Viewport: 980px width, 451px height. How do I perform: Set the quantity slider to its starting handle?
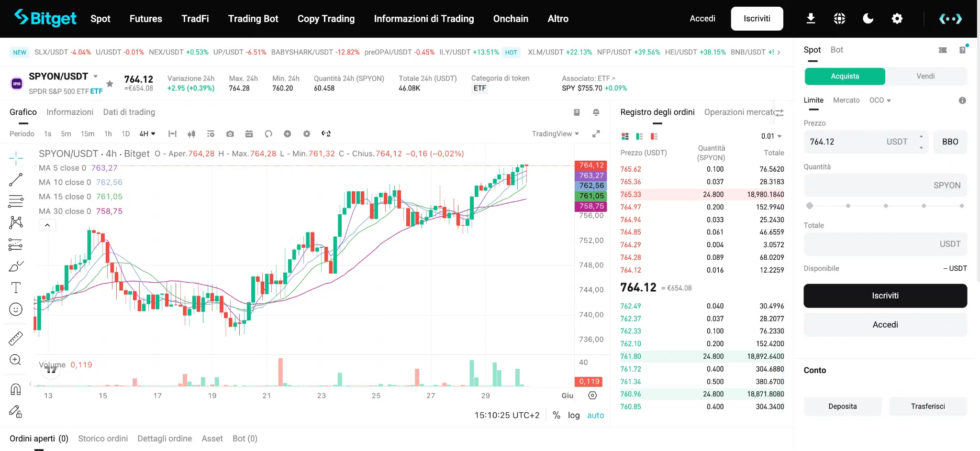pos(810,206)
